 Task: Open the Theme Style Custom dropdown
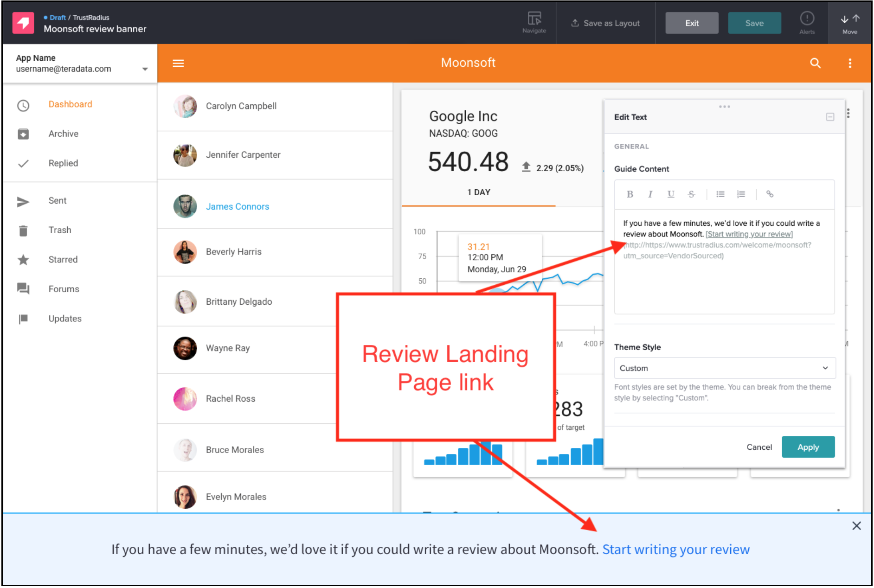pyautogui.click(x=725, y=368)
